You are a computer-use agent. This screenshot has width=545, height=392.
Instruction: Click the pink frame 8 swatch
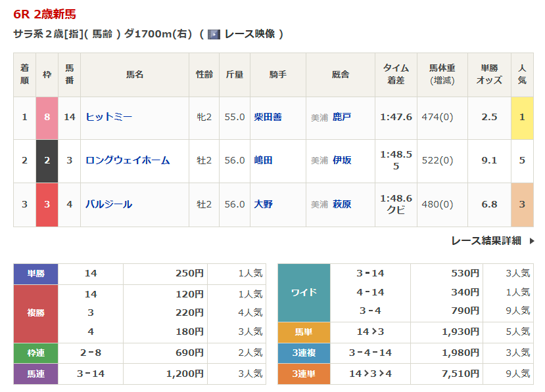click(47, 117)
